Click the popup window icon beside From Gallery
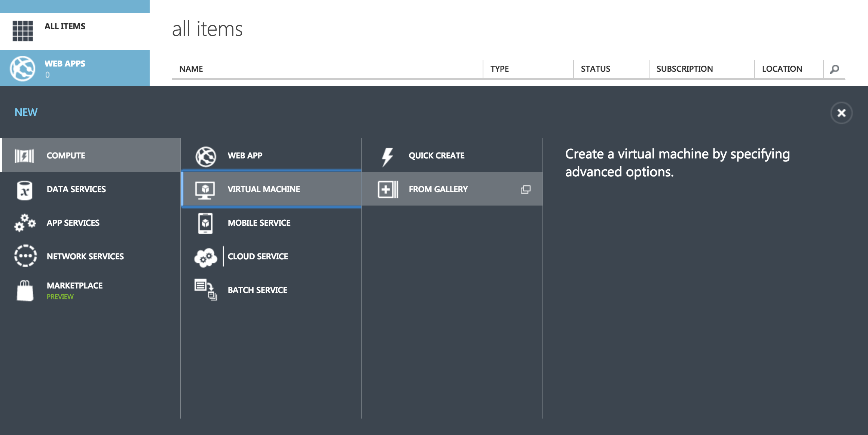 (x=526, y=189)
